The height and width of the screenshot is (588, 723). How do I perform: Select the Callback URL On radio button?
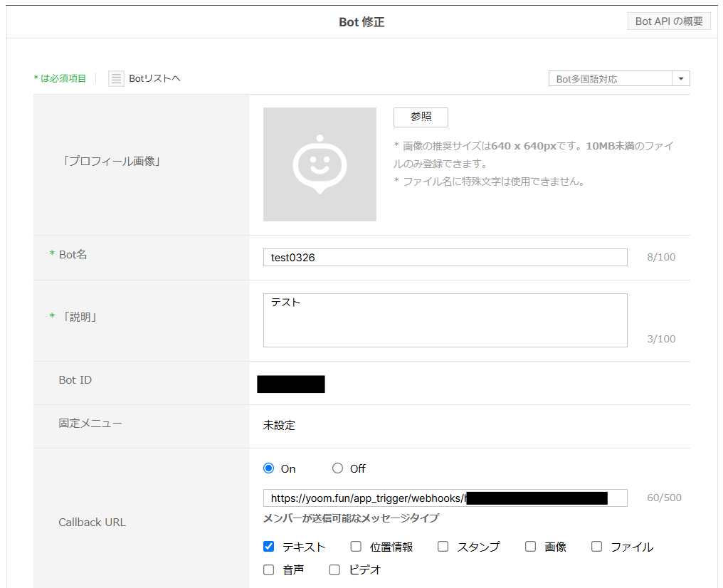(x=268, y=468)
